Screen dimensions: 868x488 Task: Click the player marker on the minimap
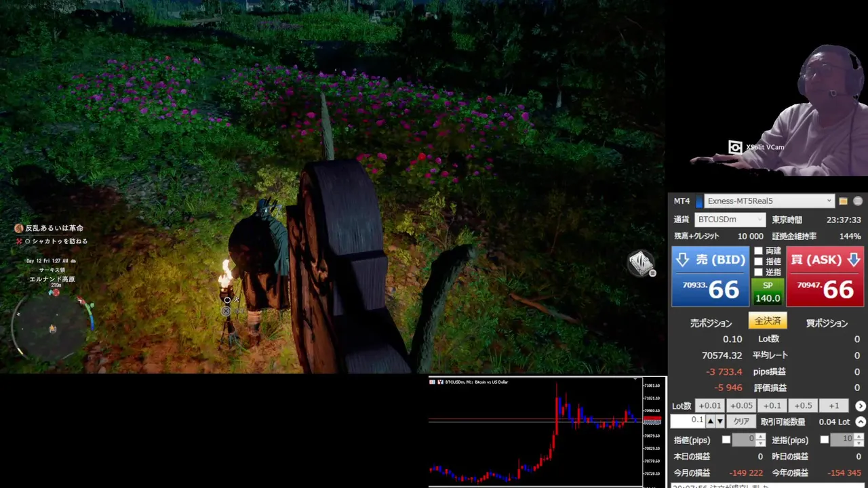52,329
